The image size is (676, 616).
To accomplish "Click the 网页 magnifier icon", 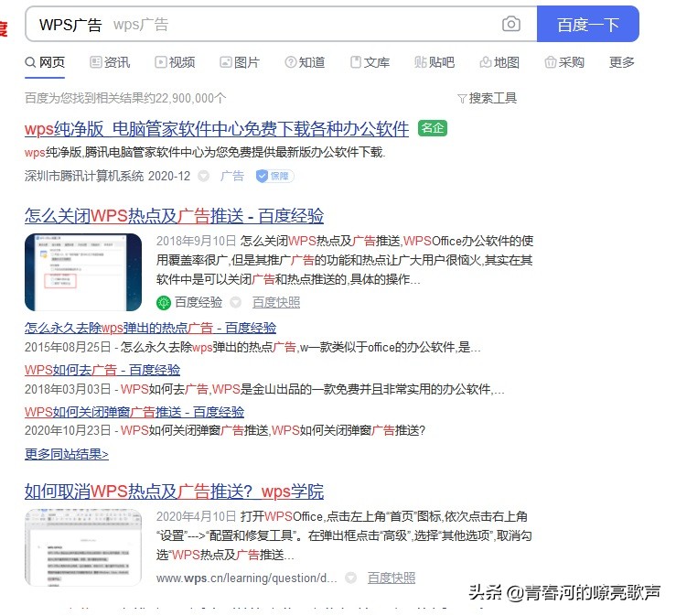I will [30, 62].
